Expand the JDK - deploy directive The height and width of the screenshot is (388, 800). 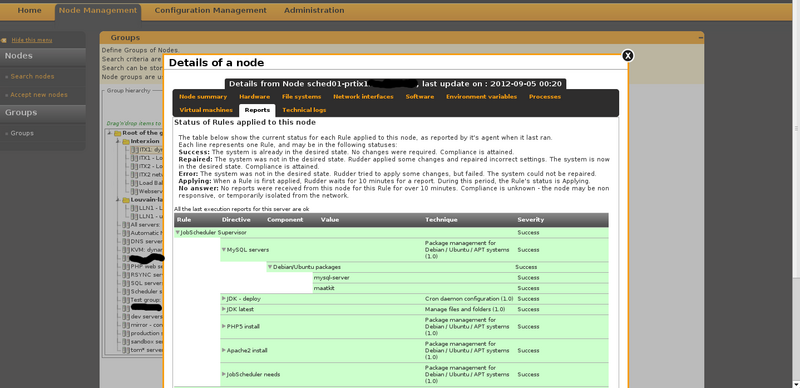(x=224, y=299)
